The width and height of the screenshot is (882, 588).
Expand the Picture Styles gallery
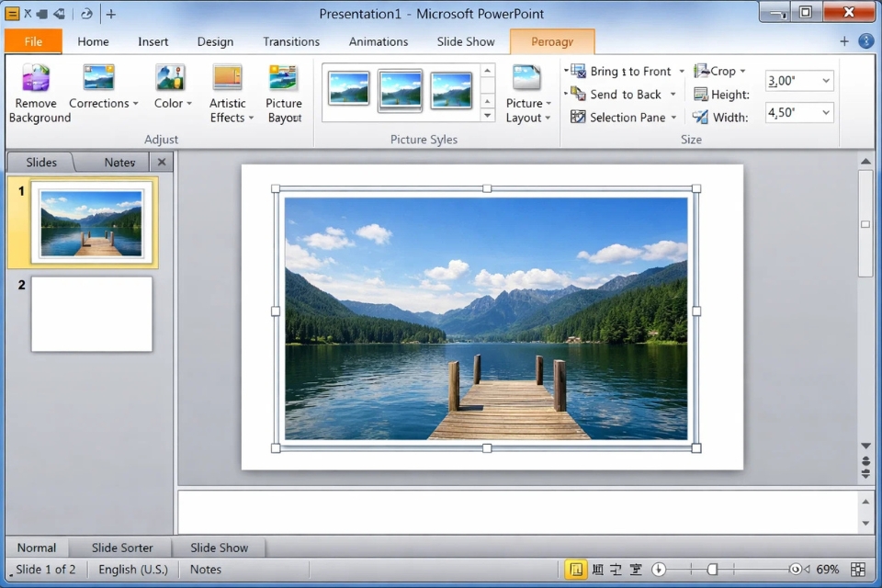point(488,116)
